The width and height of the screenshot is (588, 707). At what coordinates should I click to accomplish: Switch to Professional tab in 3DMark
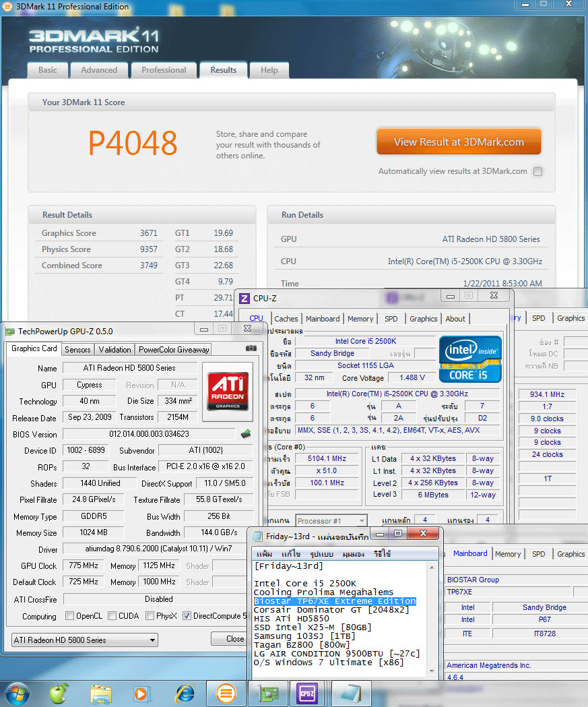(164, 70)
